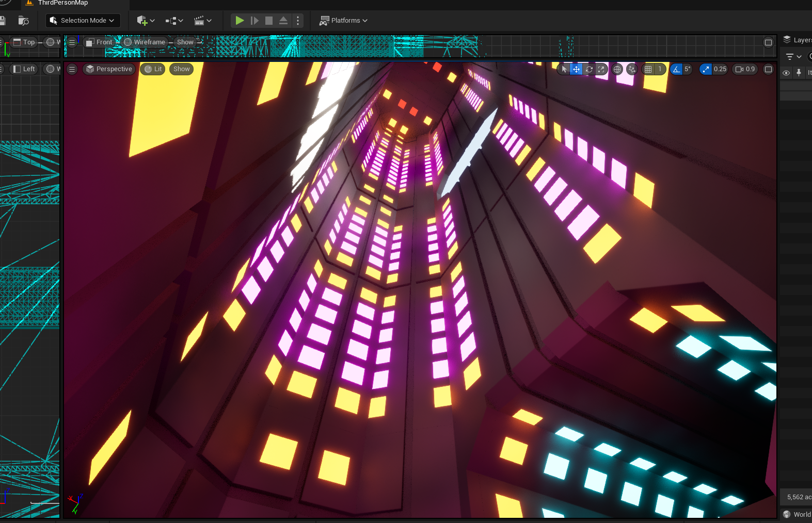
Task: Open perspective viewport hamburger options menu
Action: (x=72, y=69)
